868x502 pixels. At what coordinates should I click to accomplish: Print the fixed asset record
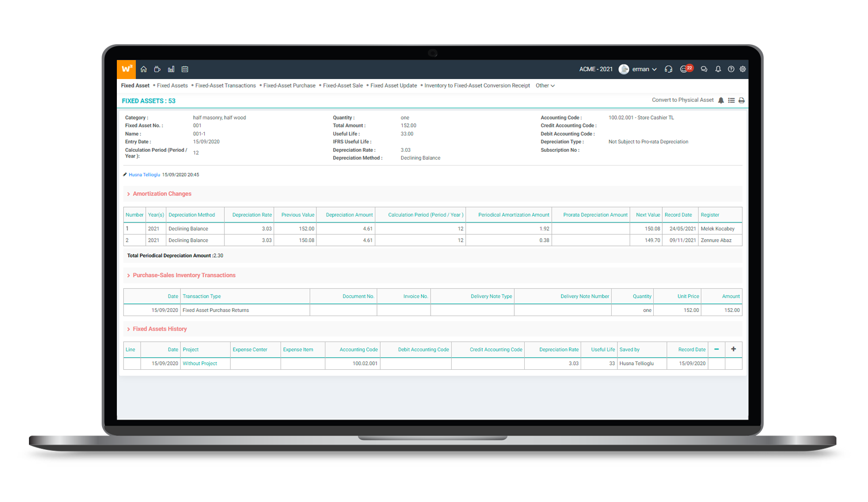coord(741,101)
